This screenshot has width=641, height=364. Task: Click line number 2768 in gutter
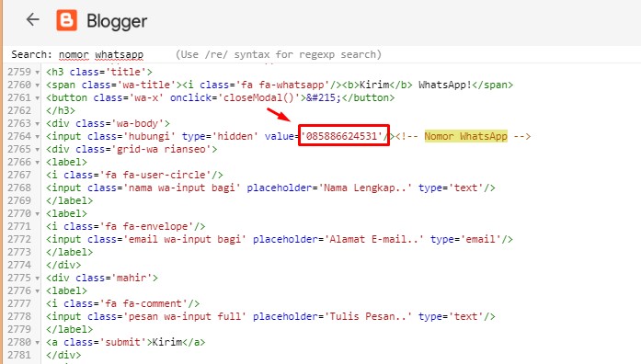19,188
